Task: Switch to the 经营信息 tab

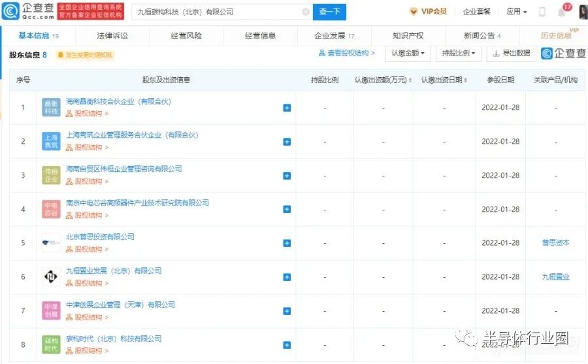Action: [260, 36]
